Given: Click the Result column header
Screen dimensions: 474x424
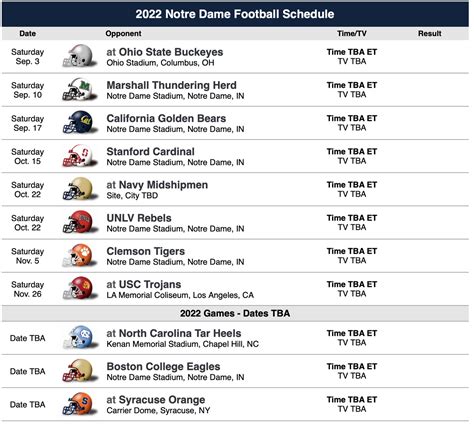Looking at the screenshot, I should tap(430, 33).
